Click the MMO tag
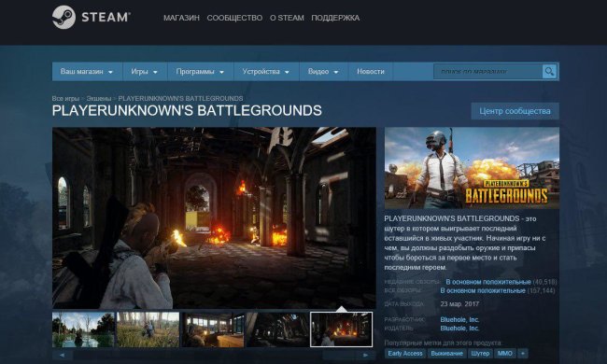The image size is (607, 364). tap(505, 353)
